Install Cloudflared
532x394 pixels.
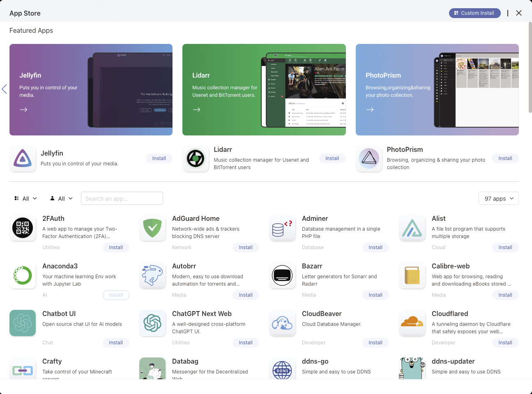505,343
